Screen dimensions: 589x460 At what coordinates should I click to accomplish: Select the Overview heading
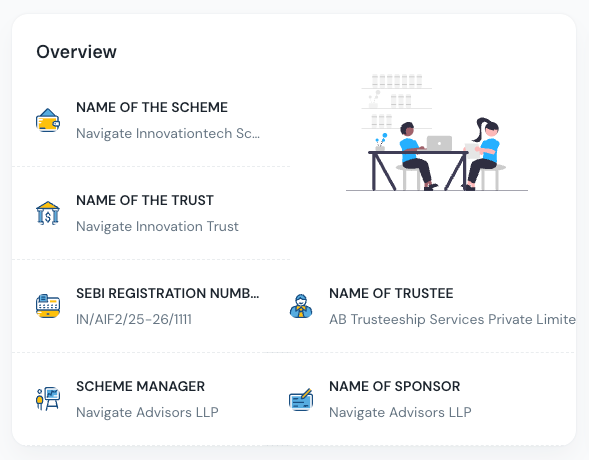pyautogui.click(x=76, y=52)
